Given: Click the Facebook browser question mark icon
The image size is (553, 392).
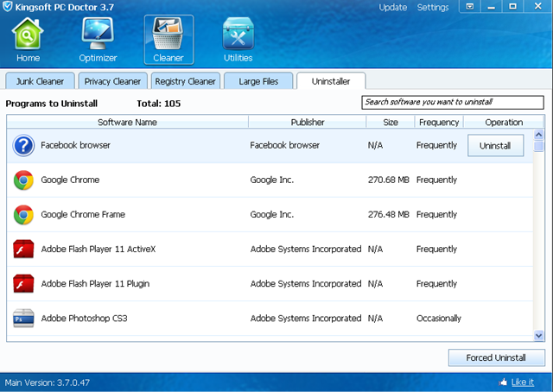Looking at the screenshot, I should point(23,145).
